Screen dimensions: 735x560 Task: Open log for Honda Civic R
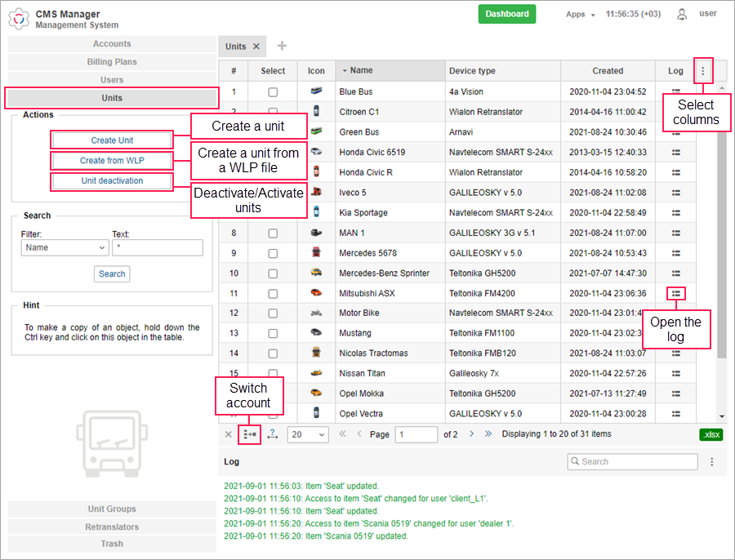pyautogui.click(x=675, y=172)
